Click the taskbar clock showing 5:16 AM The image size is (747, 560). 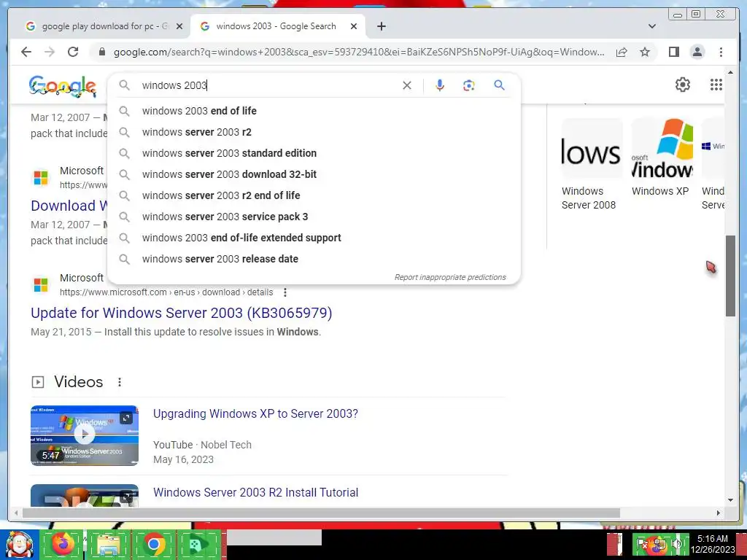pyautogui.click(x=713, y=544)
